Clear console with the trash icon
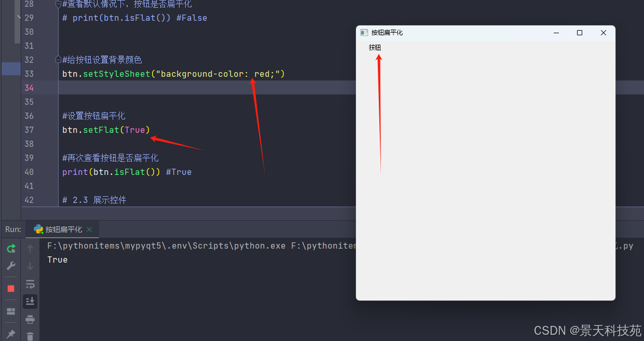The height and width of the screenshot is (341, 644). [30, 336]
